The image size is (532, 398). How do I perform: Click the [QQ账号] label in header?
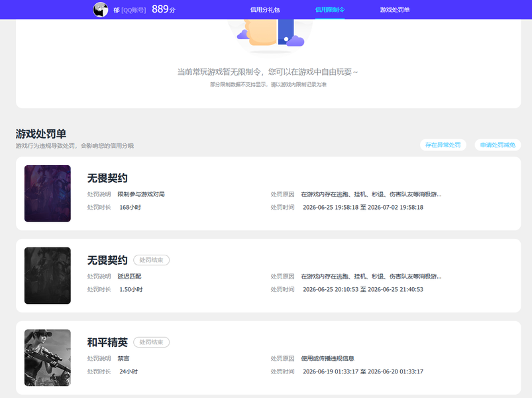click(134, 10)
